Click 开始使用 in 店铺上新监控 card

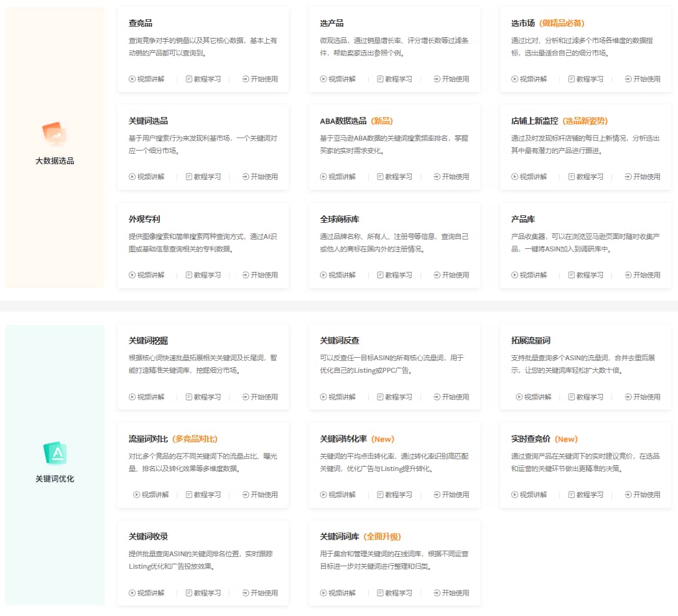[642, 177]
